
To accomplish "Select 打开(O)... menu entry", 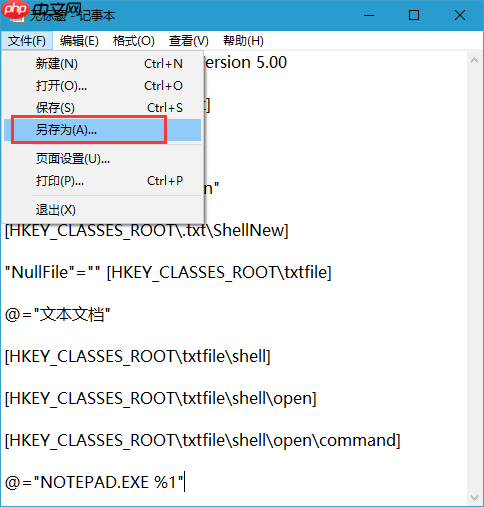I will click(x=102, y=86).
